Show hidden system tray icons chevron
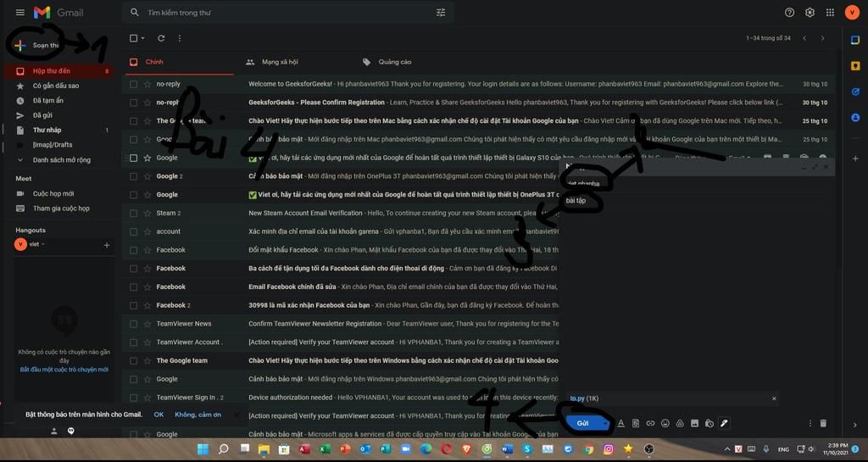Screen dimensions: 868x462 pyautogui.click(x=726, y=449)
